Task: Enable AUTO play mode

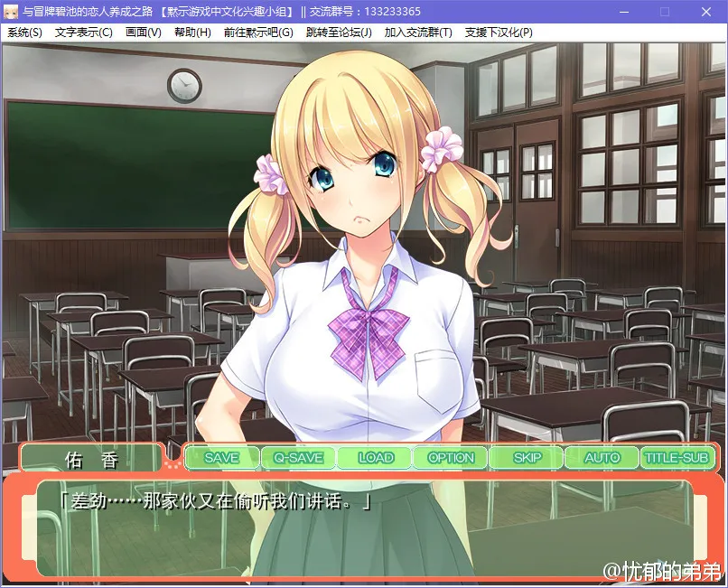Action: click(602, 458)
